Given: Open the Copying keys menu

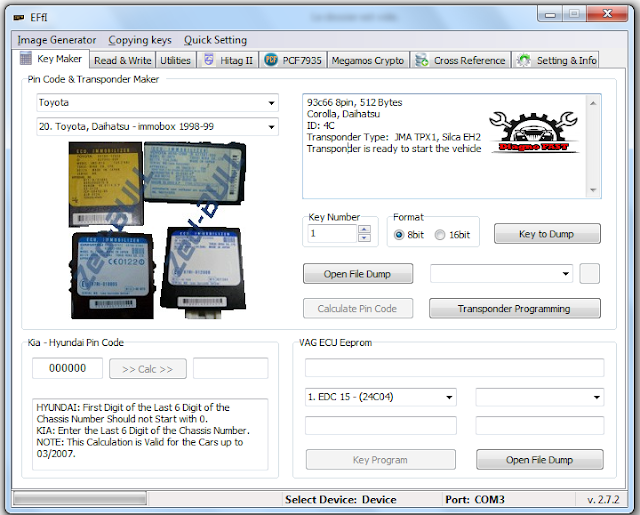Looking at the screenshot, I should coord(140,40).
